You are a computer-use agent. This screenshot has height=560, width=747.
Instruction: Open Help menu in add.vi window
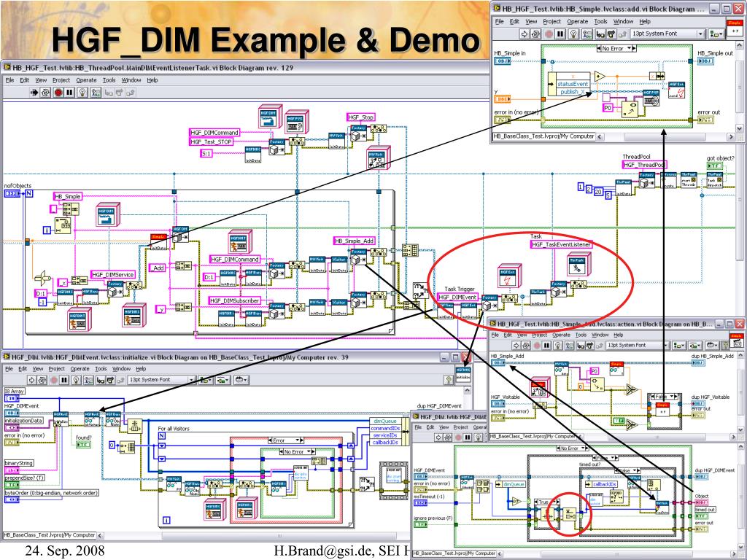click(x=645, y=21)
